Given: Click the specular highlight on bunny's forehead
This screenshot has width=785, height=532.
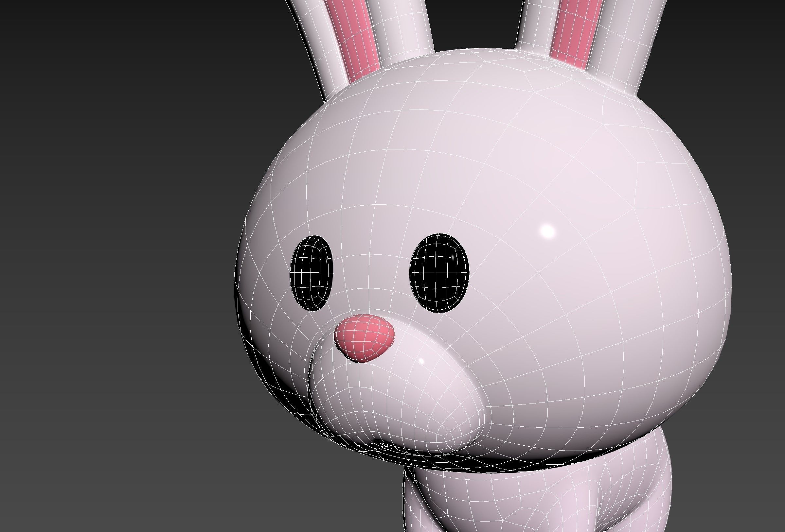Looking at the screenshot, I should click(x=548, y=232).
